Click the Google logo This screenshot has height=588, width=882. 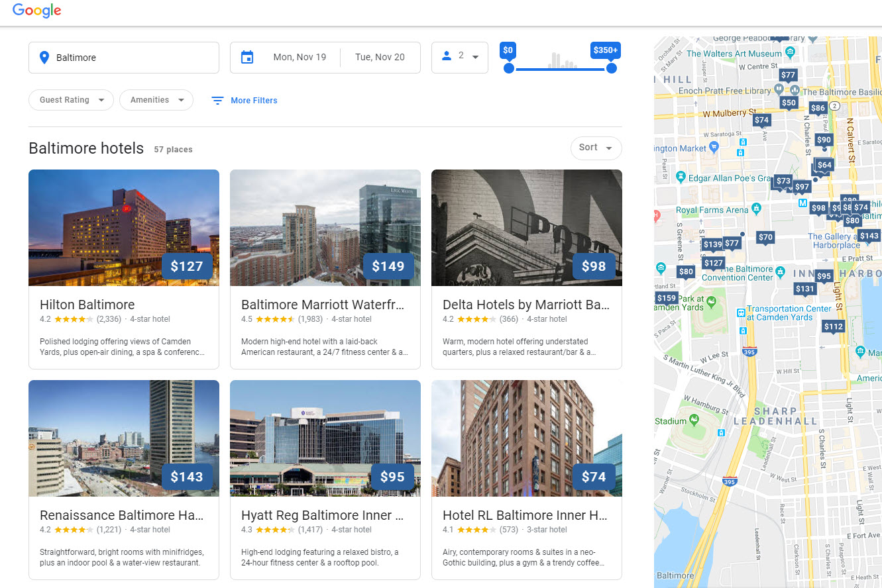pos(36,11)
